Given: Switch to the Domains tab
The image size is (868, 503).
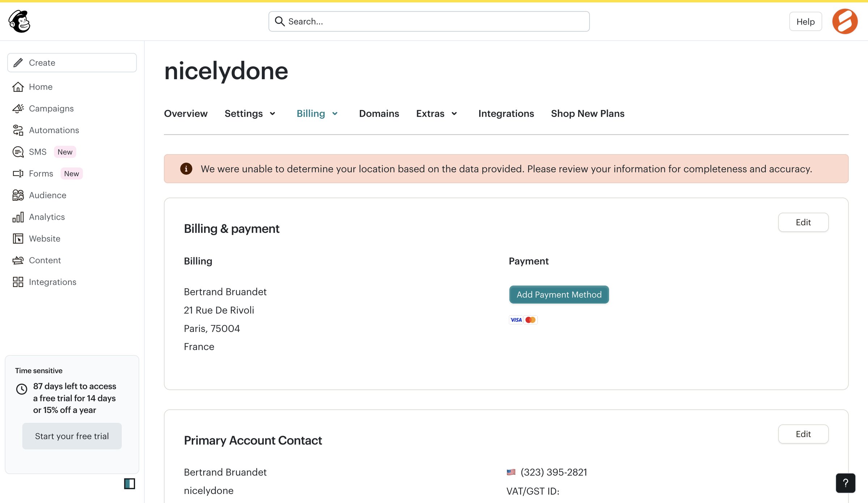Looking at the screenshot, I should (x=379, y=114).
